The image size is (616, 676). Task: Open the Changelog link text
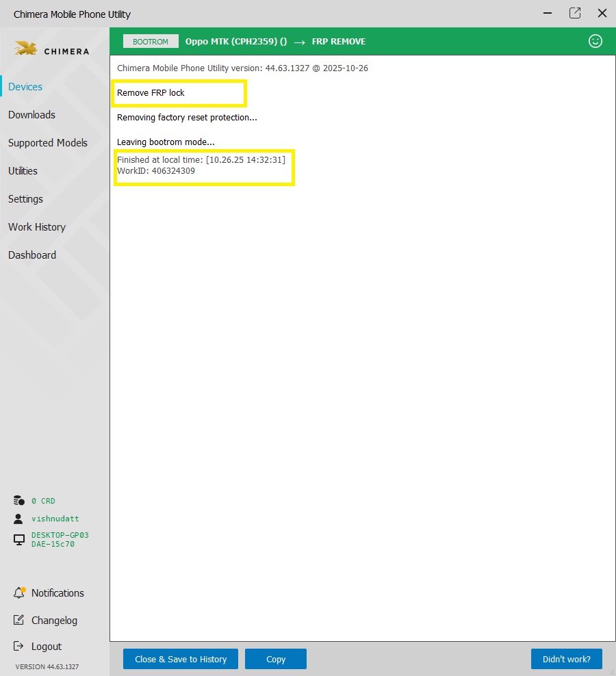click(x=54, y=621)
